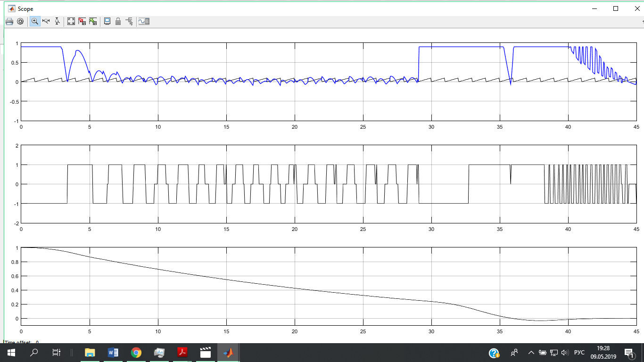Open Google Chrome from taskbar
644x362 pixels.
[136, 353]
